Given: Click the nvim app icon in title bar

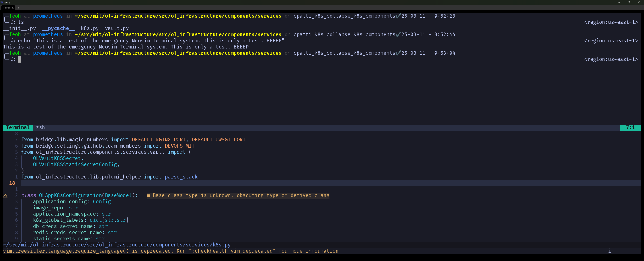Looking at the screenshot, I should pyautogui.click(x=2, y=2).
